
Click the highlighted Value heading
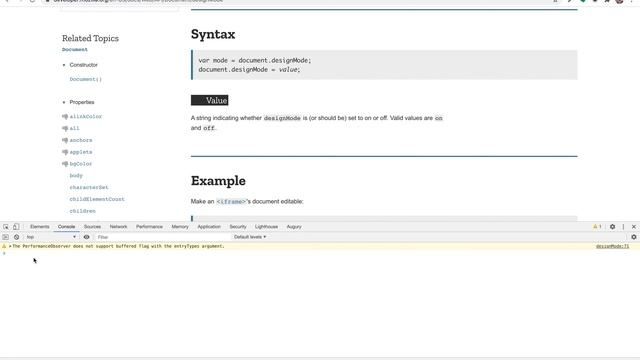[x=209, y=100]
